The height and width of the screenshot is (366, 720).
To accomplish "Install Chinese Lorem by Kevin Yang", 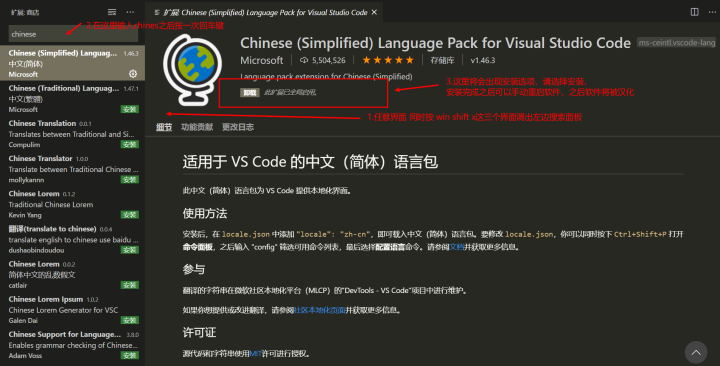I will [x=130, y=215].
